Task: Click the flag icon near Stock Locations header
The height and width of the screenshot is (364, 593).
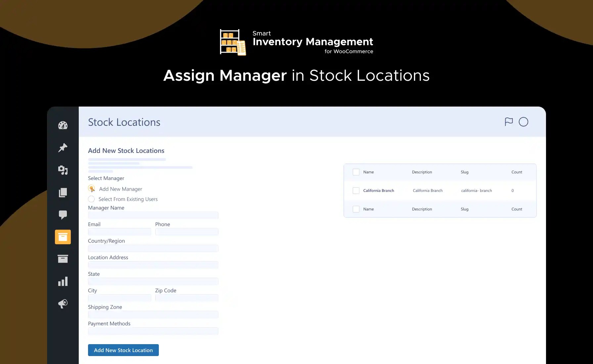Action: coord(509,122)
